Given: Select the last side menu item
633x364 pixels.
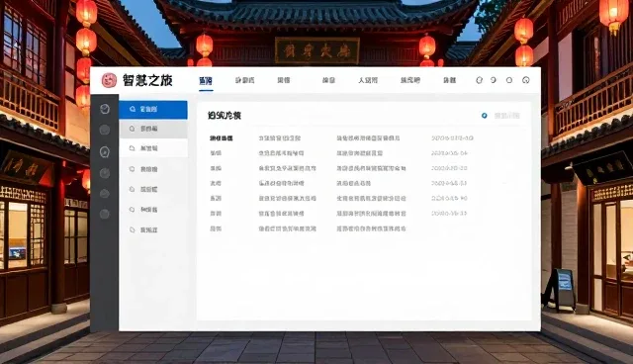Looking at the screenshot, I should tap(153, 229).
